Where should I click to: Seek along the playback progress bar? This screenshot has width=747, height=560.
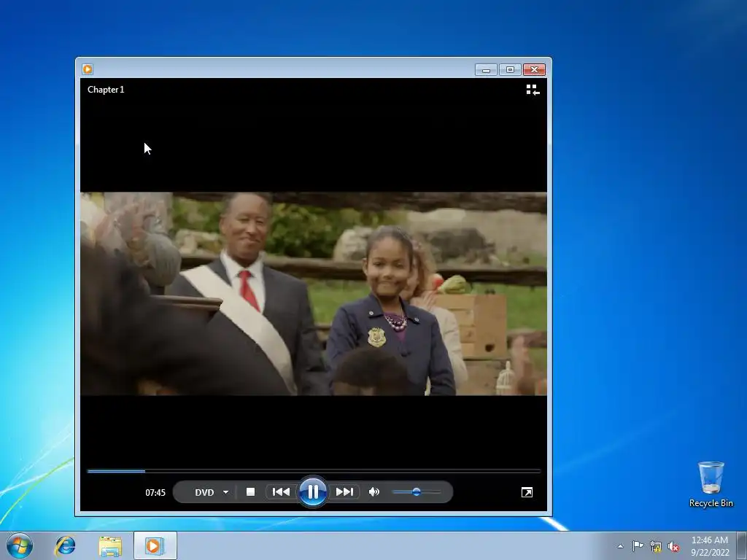tap(314, 471)
